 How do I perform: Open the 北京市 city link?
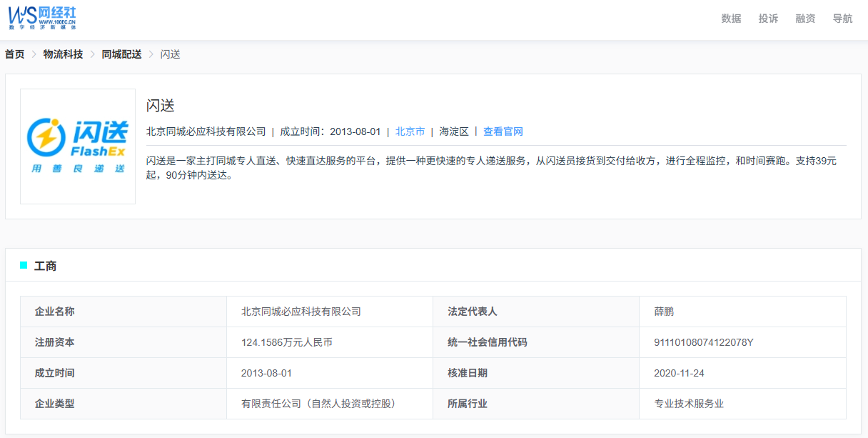coord(410,131)
